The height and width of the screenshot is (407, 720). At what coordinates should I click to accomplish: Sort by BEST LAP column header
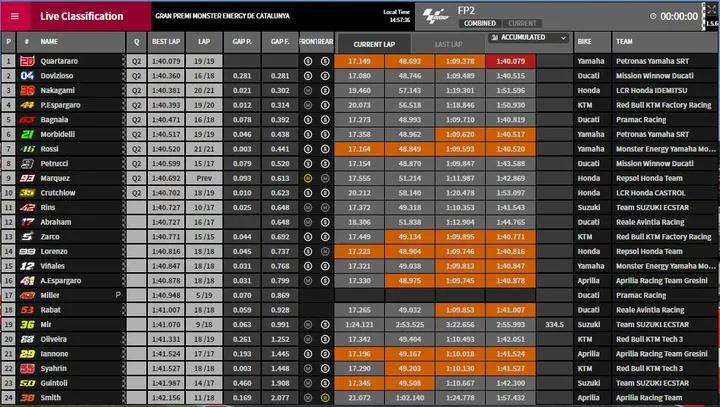tap(166, 42)
